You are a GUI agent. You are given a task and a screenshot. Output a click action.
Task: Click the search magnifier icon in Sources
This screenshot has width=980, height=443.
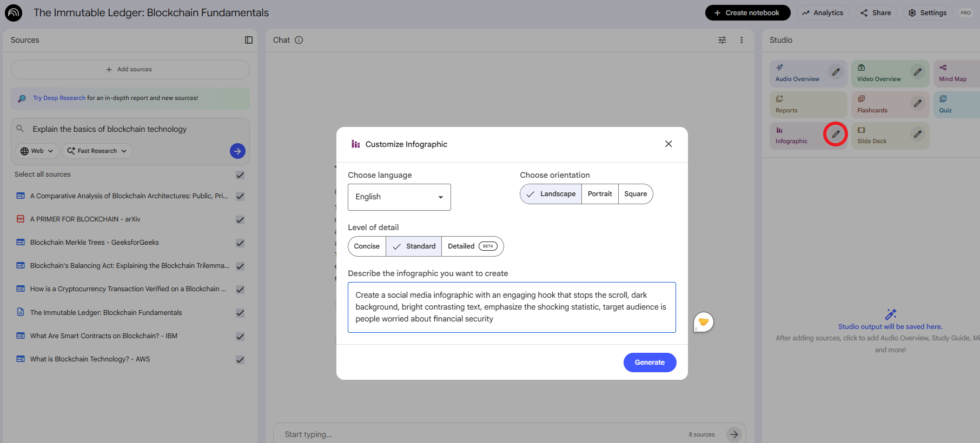(x=20, y=129)
